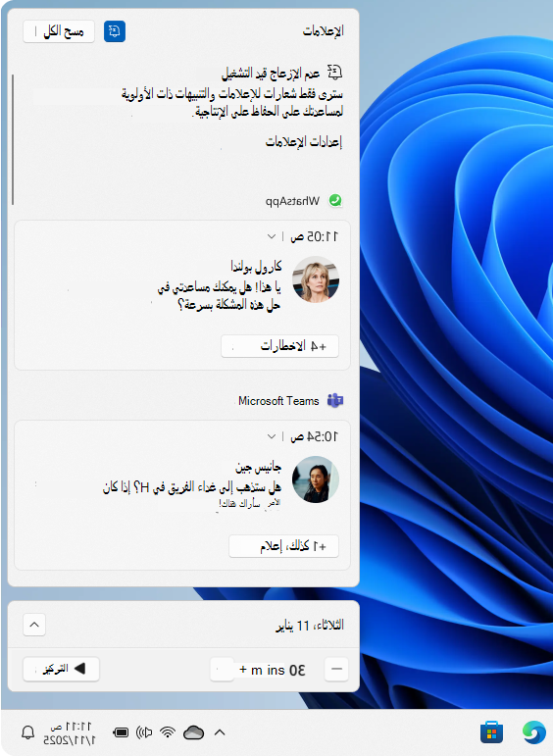Image resolution: width=553 pixels, height=756 pixels.
Task: Click the Teams lunch message text
Action: pyautogui.click(x=192, y=494)
